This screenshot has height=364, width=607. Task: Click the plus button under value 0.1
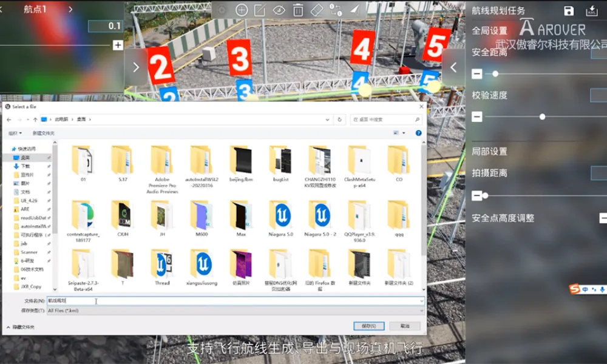pos(118,45)
